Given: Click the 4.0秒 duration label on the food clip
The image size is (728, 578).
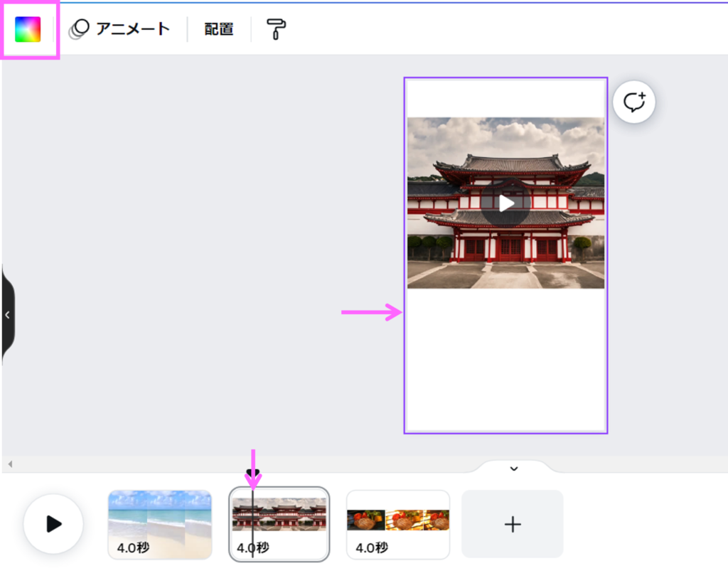Looking at the screenshot, I should point(372,547).
